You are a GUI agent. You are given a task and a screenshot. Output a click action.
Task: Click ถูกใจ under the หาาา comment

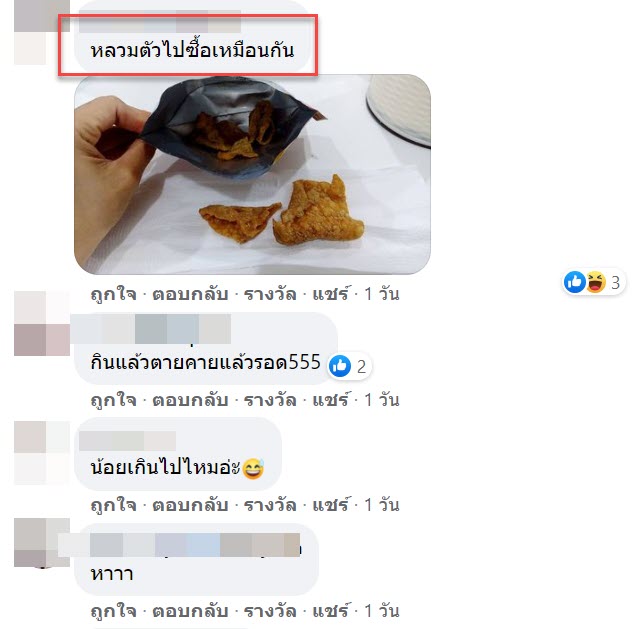[114, 611]
